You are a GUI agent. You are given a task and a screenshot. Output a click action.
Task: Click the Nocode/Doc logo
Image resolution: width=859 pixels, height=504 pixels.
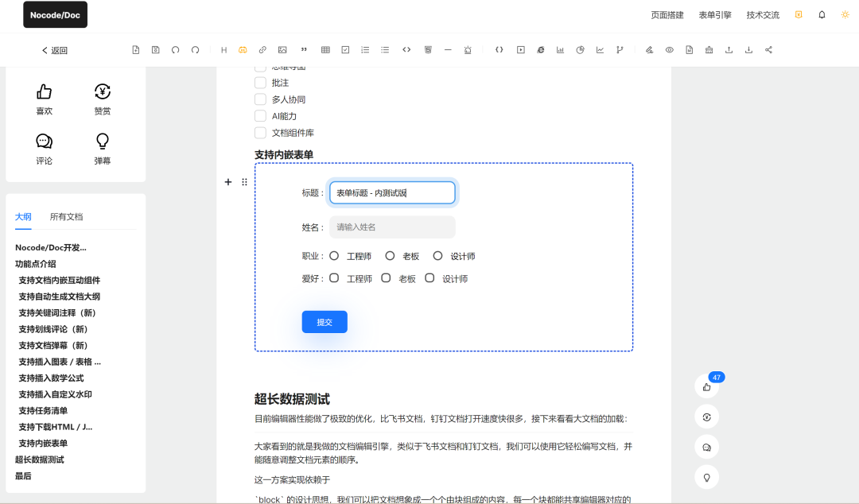tap(56, 15)
